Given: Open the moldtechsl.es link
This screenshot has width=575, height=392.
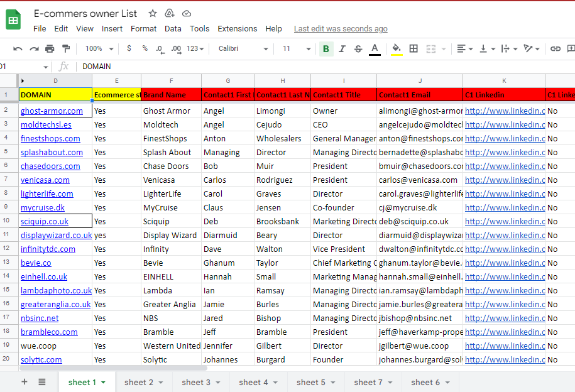Looking at the screenshot, I should (x=46, y=124).
